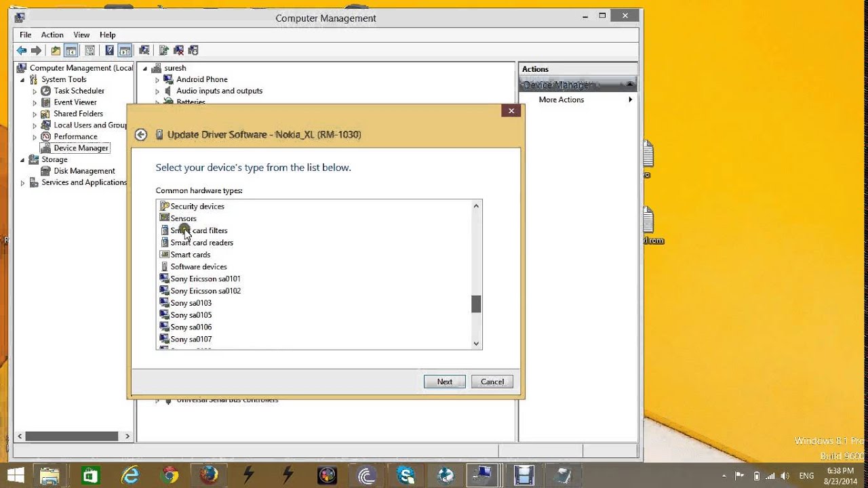This screenshot has width=868, height=488.
Task: Select Sensors in hardware types list
Action: [183, 218]
